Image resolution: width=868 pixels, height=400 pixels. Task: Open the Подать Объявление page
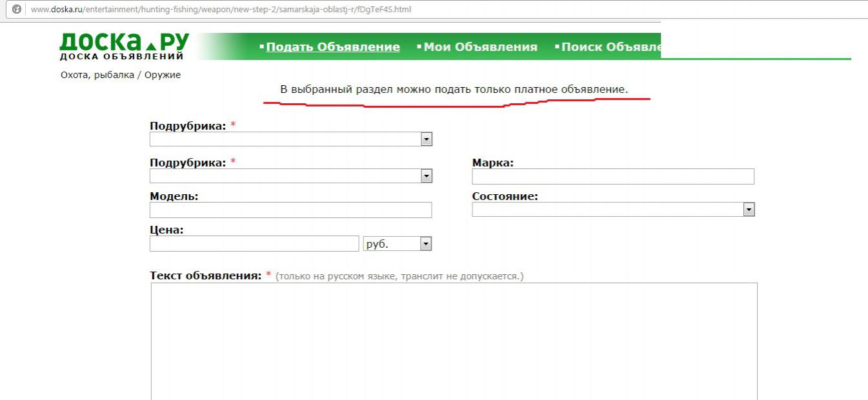pos(332,47)
